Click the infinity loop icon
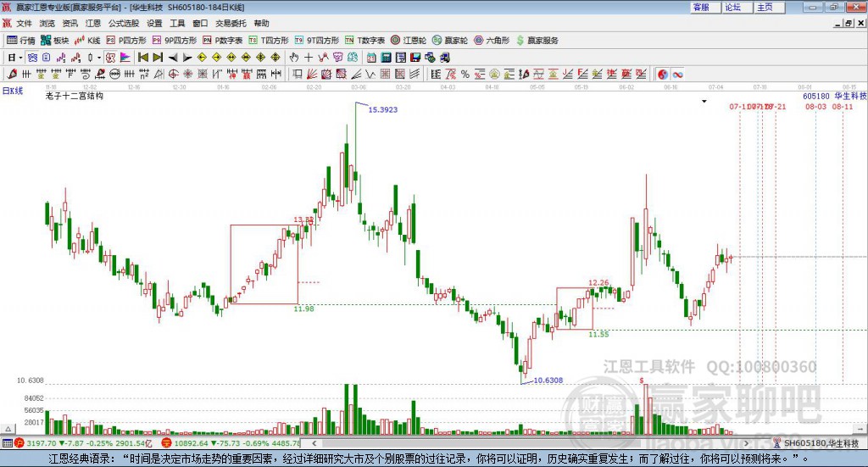868x467 pixels. tap(677, 74)
